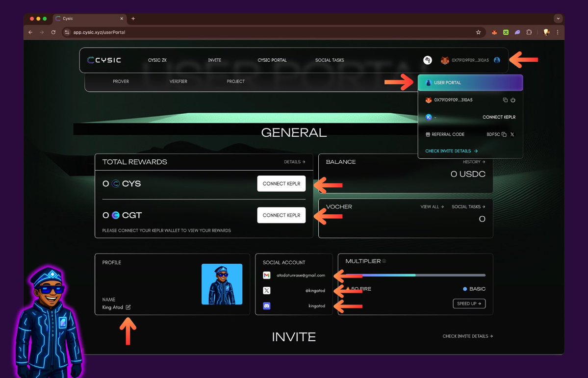Open the Chrome three-dot menu
Viewport: 588px width, 378px height.
pyautogui.click(x=558, y=32)
